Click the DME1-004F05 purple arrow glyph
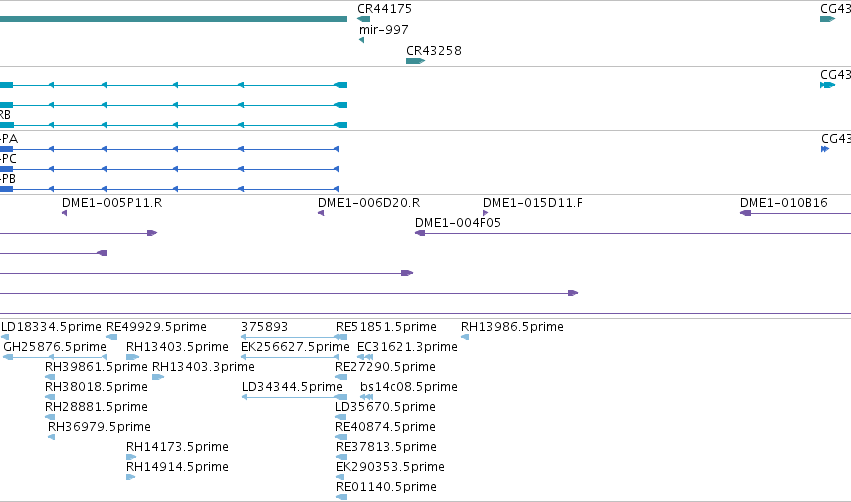Screen dimensions: 851x502 coord(420,233)
